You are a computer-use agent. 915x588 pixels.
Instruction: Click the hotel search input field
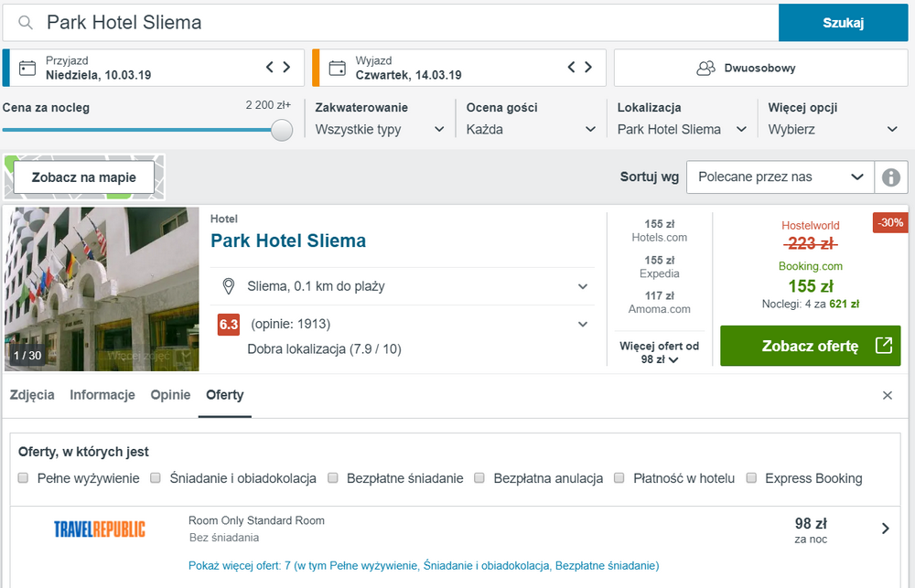click(391, 23)
